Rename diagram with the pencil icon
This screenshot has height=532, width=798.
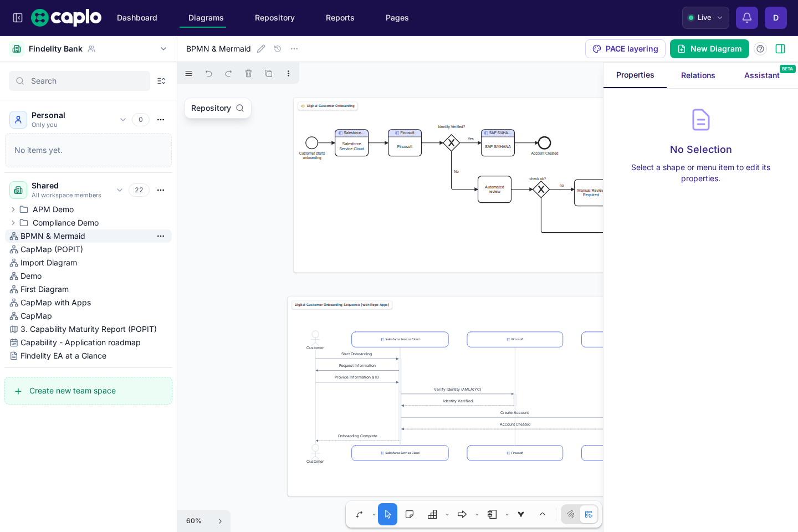click(261, 49)
